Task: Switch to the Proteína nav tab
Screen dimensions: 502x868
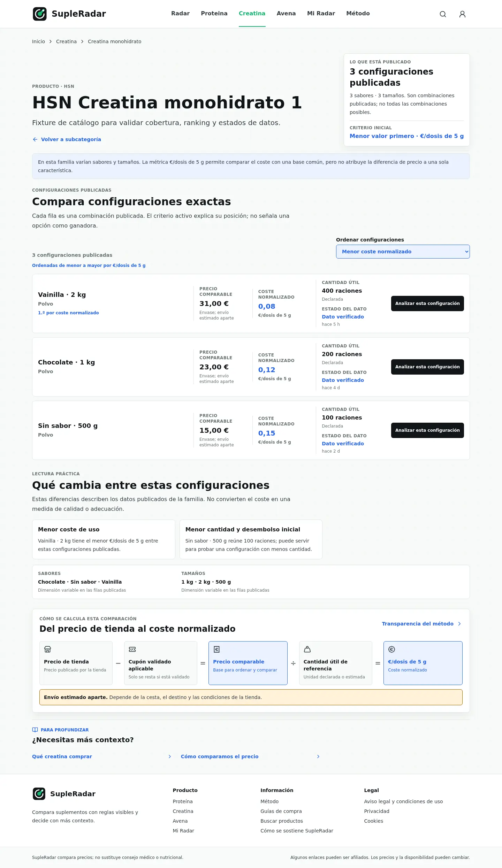Action: pyautogui.click(x=214, y=13)
